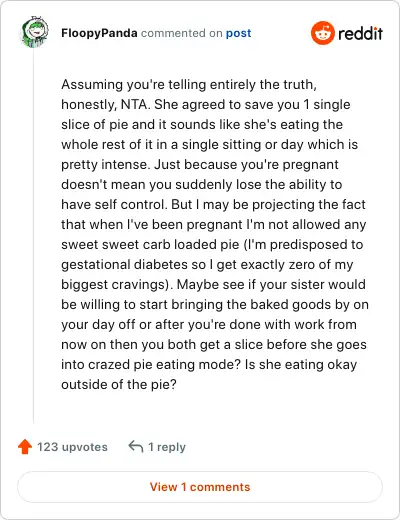Click the 'View 1 comments' button

click(200, 487)
